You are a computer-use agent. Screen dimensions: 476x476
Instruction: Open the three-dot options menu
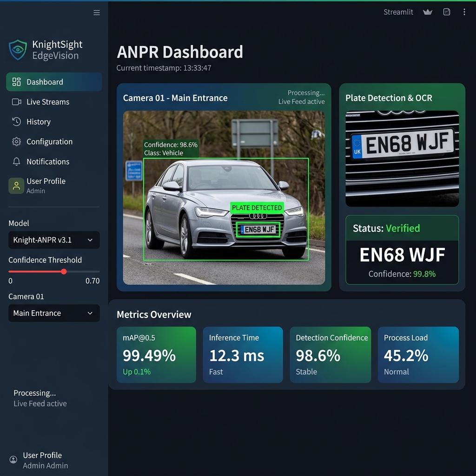coord(464,12)
